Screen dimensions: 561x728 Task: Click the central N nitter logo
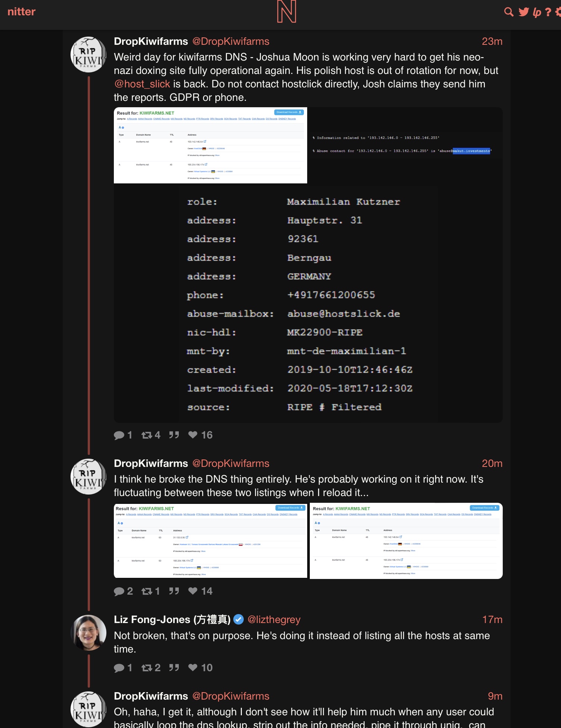click(x=286, y=12)
